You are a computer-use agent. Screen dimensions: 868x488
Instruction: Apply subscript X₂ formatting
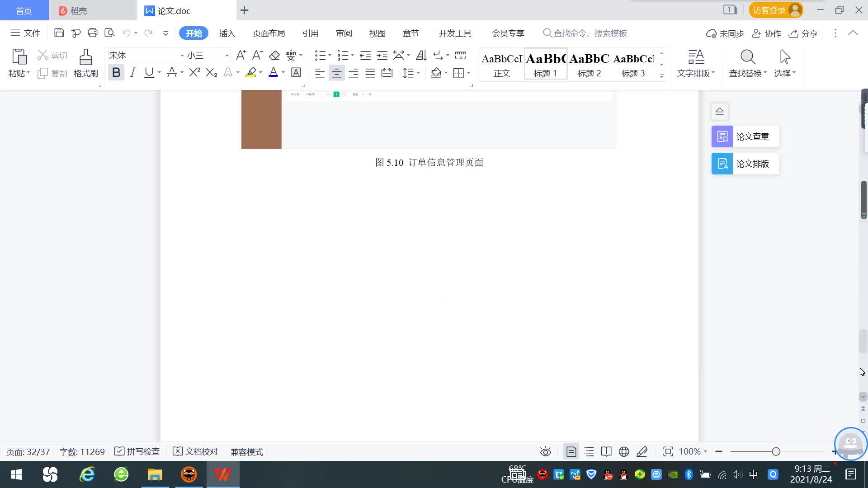[211, 72]
